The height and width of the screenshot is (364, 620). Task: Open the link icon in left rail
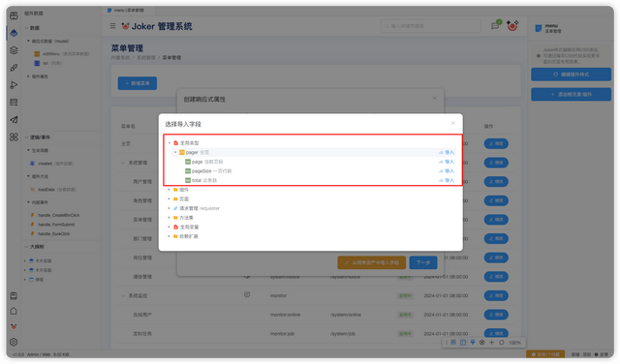click(x=14, y=68)
